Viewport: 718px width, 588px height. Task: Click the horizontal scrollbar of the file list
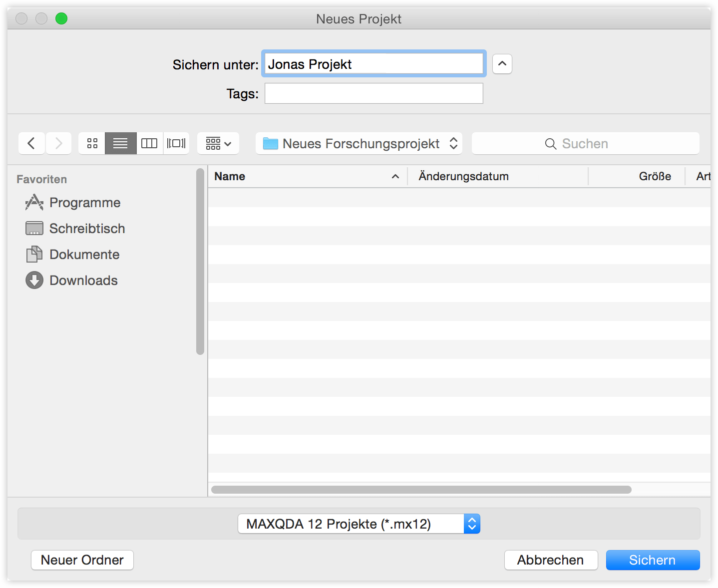click(x=421, y=490)
